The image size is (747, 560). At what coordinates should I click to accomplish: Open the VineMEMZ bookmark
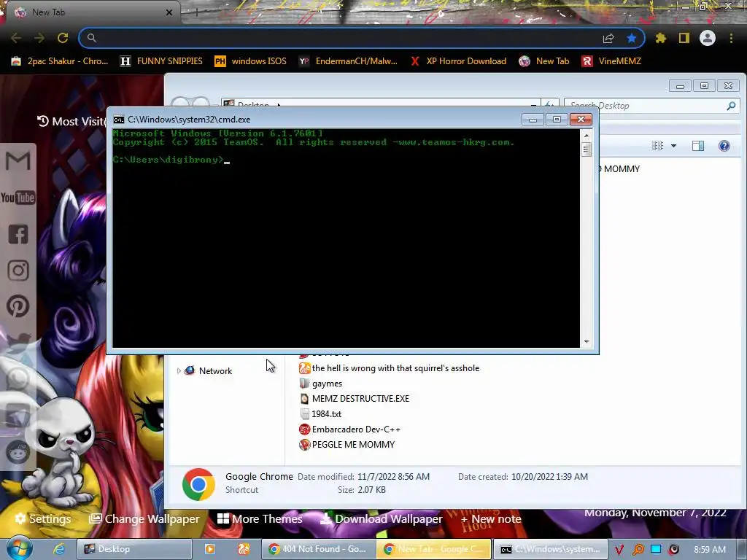[x=612, y=61]
